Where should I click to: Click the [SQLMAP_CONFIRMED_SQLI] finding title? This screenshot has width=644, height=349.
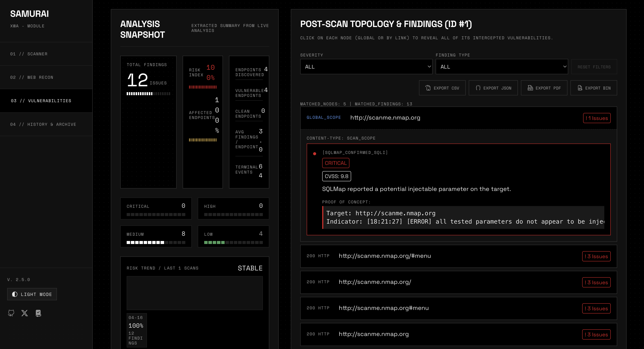(x=355, y=153)
